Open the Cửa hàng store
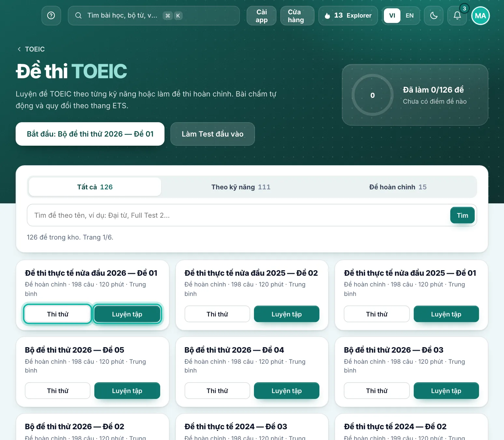 (297, 16)
